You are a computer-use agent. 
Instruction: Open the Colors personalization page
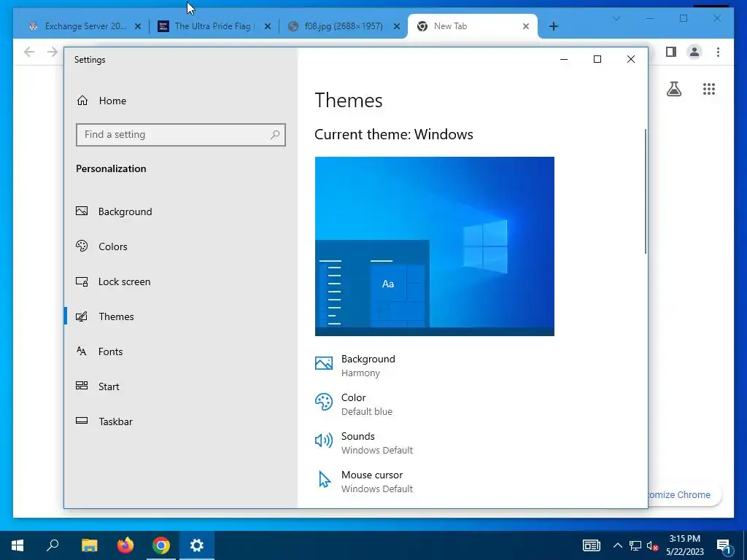click(x=181, y=246)
